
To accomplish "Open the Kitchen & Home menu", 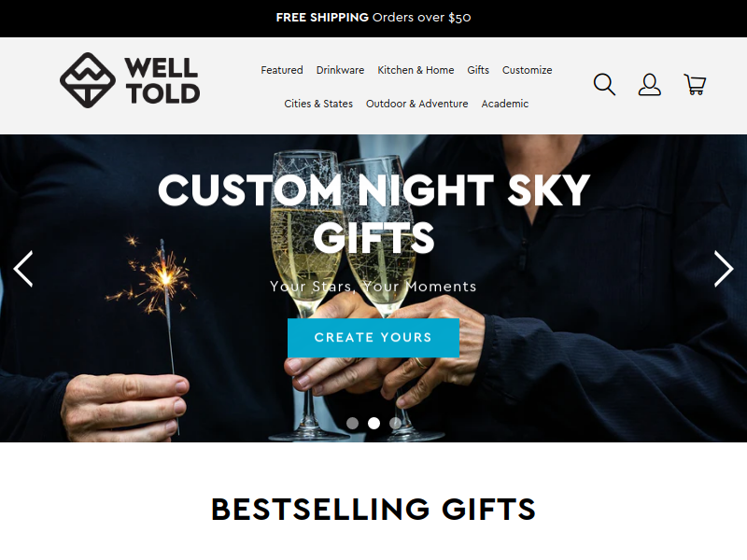I will 416,70.
